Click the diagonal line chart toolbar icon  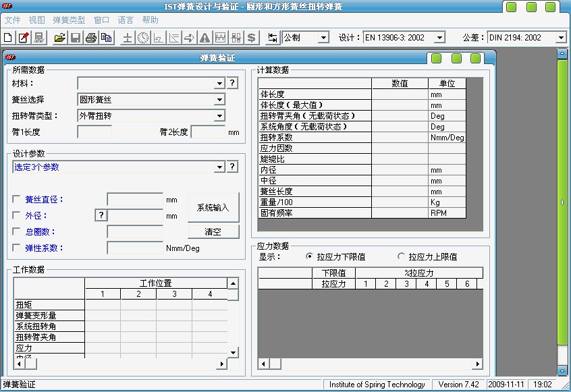[174, 38]
